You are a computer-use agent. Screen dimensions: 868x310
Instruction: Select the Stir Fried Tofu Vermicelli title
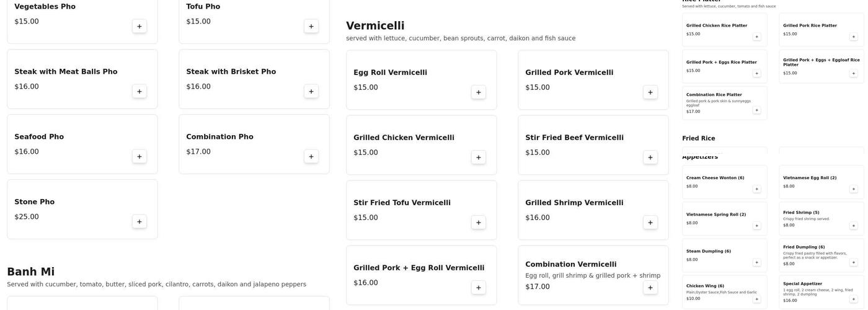402,203
